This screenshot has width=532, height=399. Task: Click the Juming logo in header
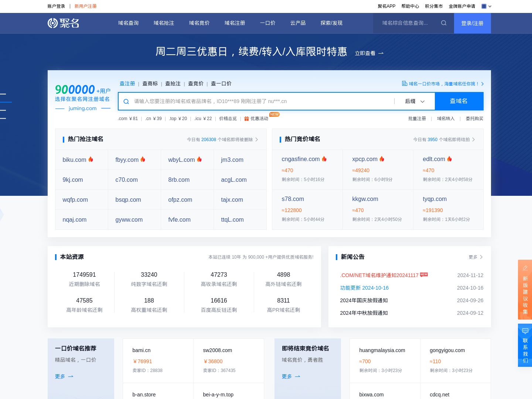[x=63, y=23]
